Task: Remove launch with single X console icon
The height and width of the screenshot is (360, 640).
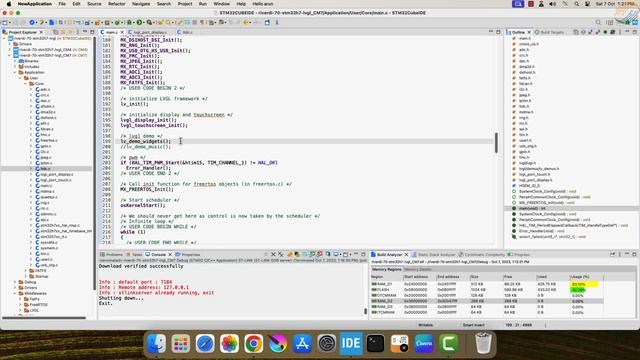Action: [273, 254]
